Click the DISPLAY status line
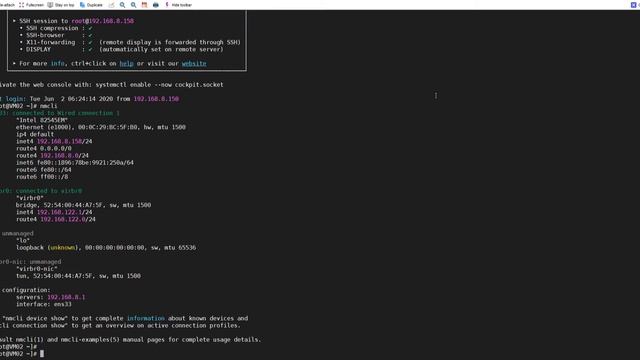Viewport: 640px width, 360px height. (x=122, y=49)
